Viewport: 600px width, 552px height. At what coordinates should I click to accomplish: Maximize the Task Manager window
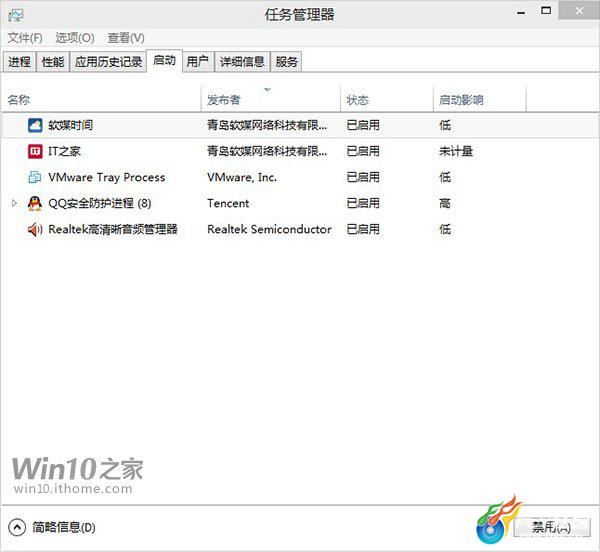[546, 11]
